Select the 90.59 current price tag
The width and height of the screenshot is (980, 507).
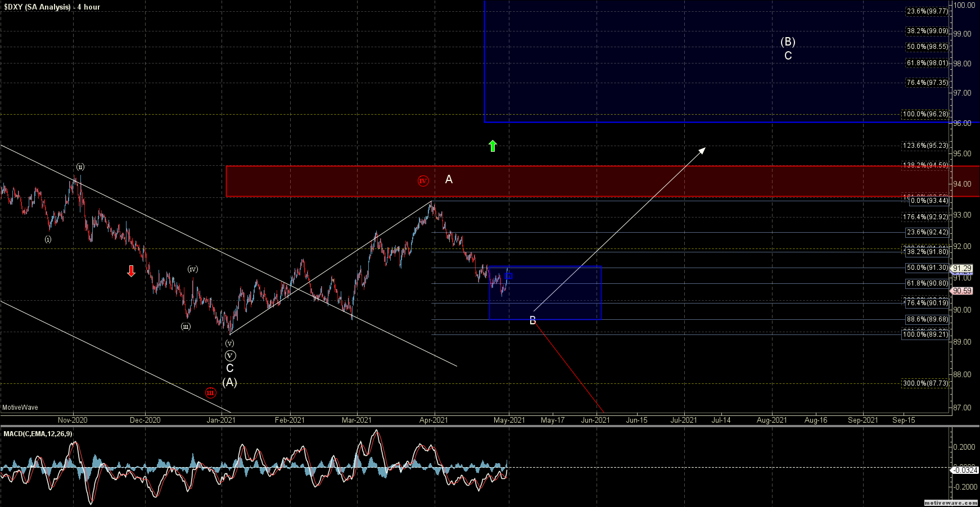(961, 291)
